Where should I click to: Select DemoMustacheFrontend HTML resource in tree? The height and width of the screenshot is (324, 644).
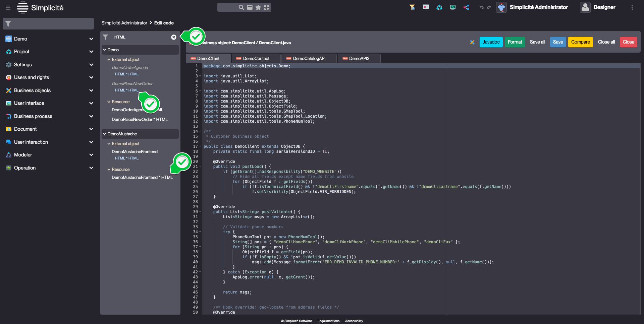click(x=142, y=177)
